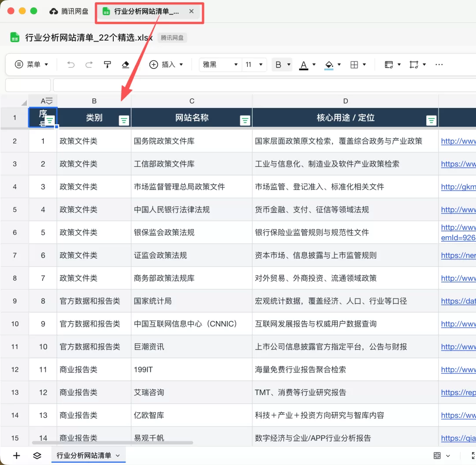
Task: Open the filter for 类别 column
Action: (124, 121)
